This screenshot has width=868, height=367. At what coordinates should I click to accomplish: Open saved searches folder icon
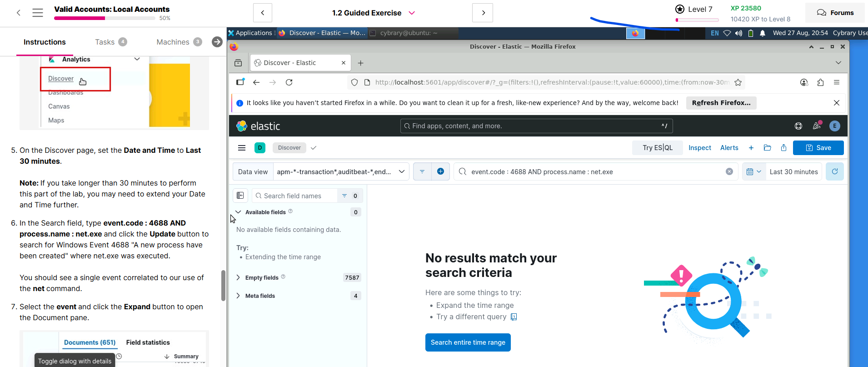coord(768,148)
